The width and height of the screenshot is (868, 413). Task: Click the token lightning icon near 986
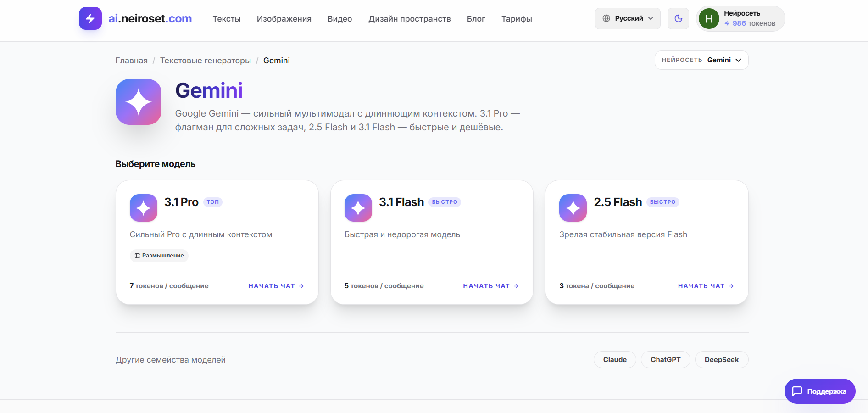[x=727, y=23]
